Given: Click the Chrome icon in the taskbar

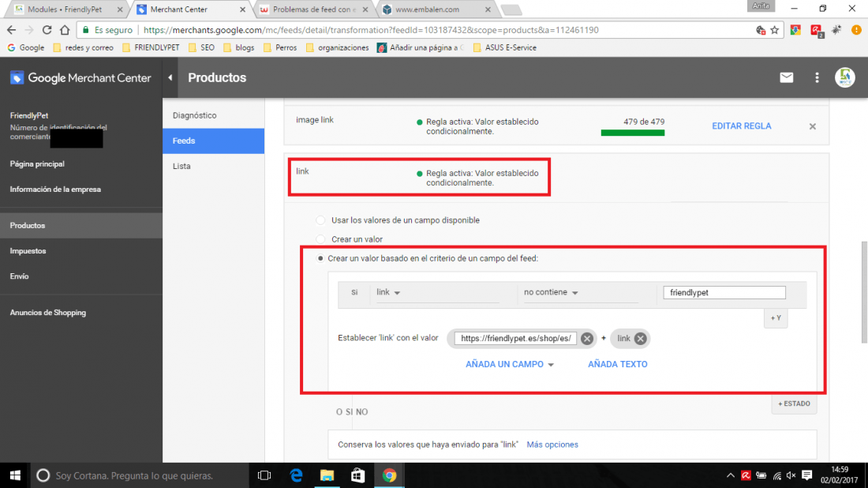Looking at the screenshot, I should point(389,475).
